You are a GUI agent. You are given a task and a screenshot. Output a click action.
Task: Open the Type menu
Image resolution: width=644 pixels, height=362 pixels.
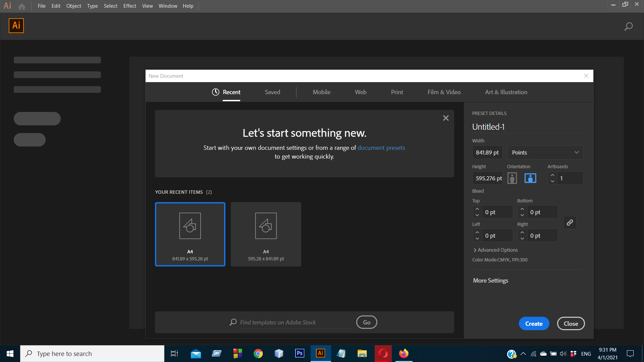pyautogui.click(x=93, y=6)
